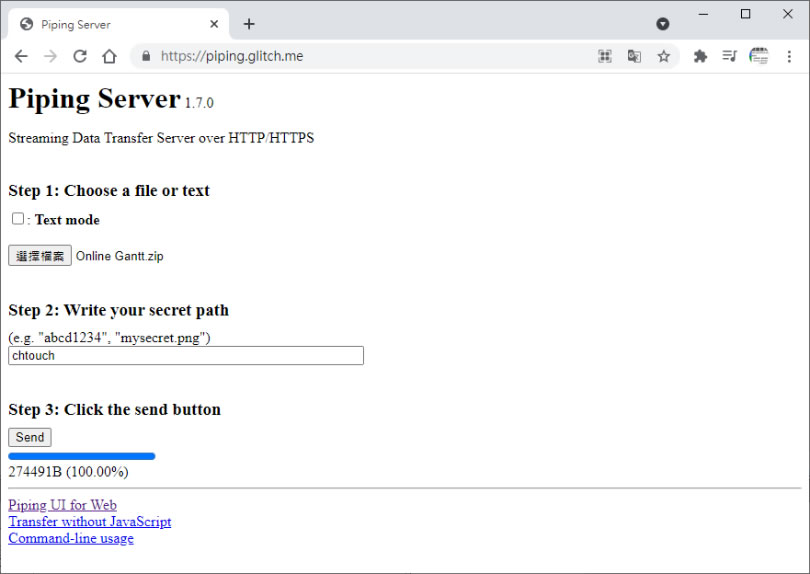
Task: Click the Step 1 Choose a file heading
Action: point(109,191)
